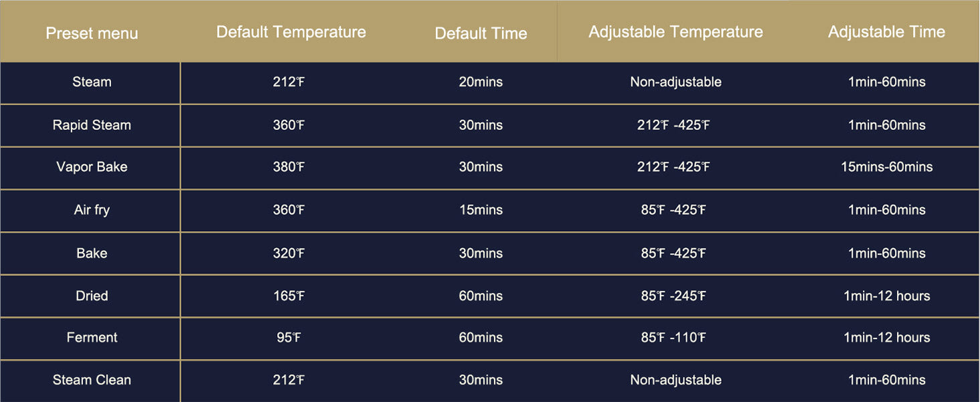
Task: Click the 85℉-110℉ adjustable temperature cell
Action: [673, 338]
